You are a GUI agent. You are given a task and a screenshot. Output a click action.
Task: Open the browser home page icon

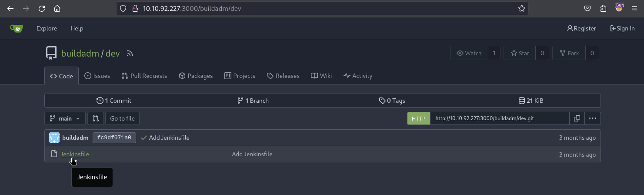point(57,8)
